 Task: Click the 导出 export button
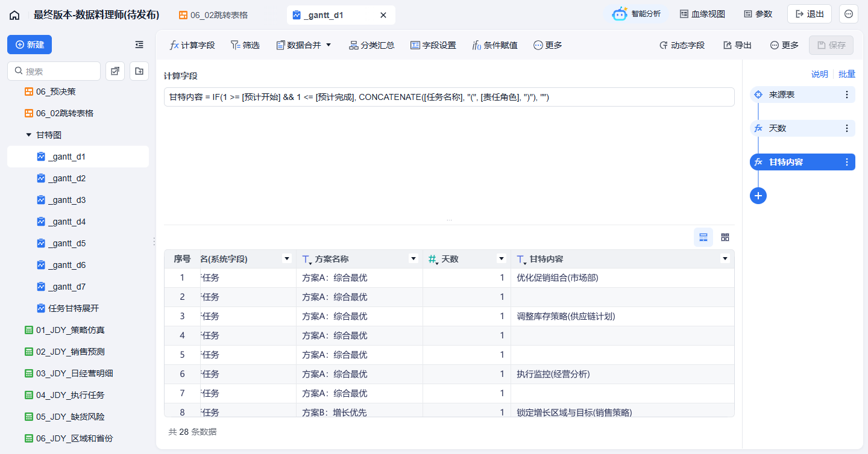click(x=737, y=45)
